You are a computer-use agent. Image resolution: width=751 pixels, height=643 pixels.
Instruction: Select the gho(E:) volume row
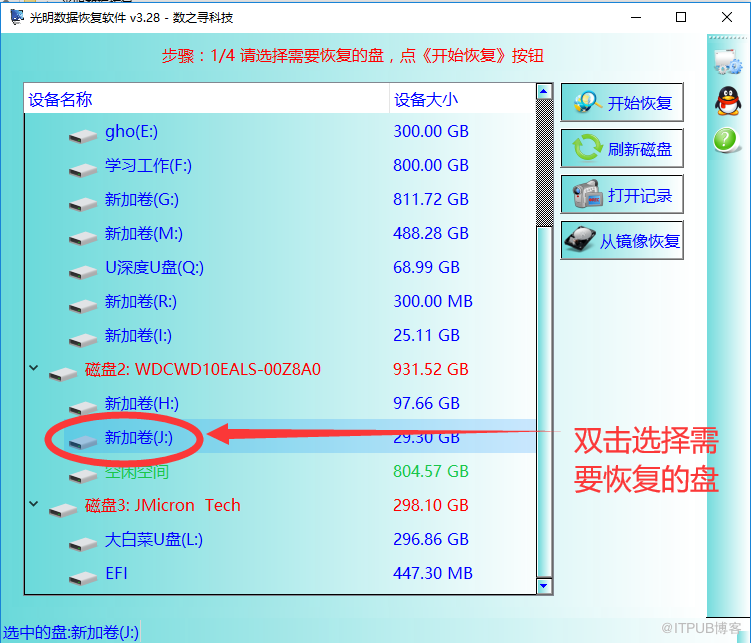[x=280, y=131]
